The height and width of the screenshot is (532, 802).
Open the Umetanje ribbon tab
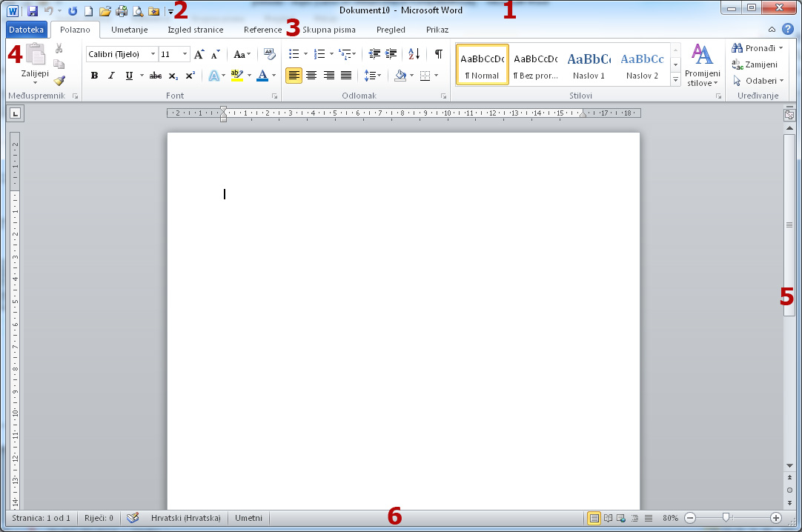click(x=129, y=30)
